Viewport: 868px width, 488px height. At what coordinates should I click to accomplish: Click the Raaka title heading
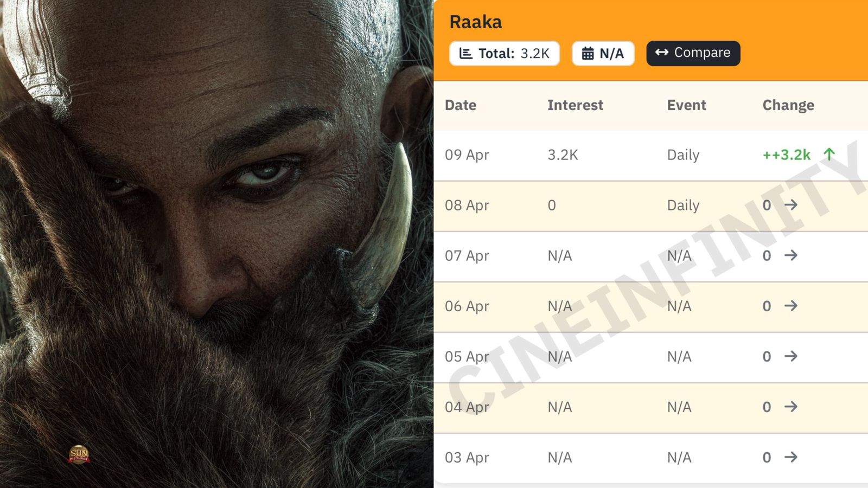(x=476, y=22)
